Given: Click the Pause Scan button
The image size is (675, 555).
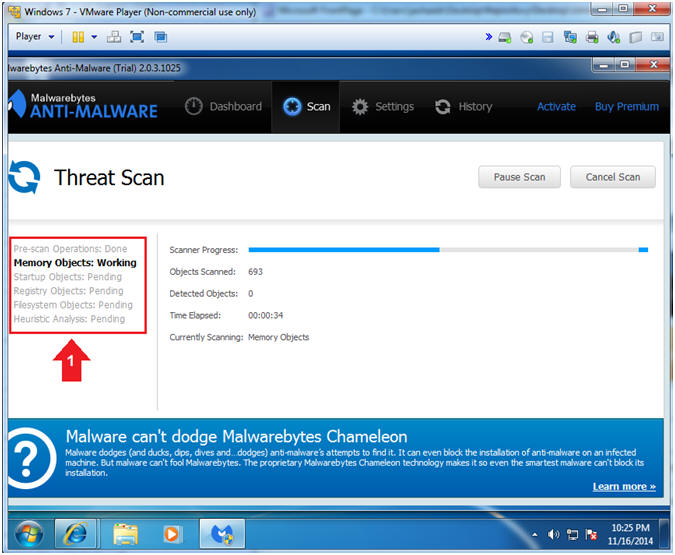Looking at the screenshot, I should point(519,177).
